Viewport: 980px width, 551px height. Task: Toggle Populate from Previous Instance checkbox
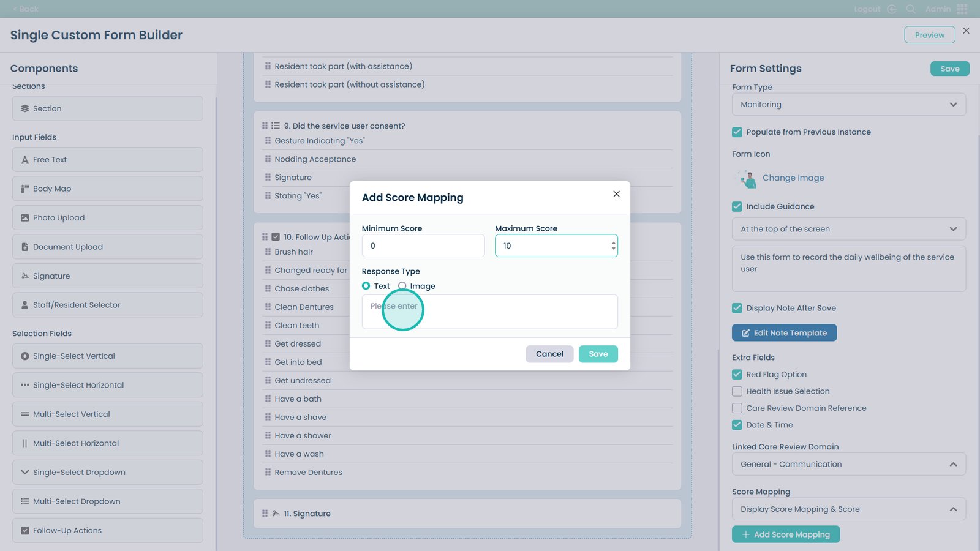tap(737, 132)
